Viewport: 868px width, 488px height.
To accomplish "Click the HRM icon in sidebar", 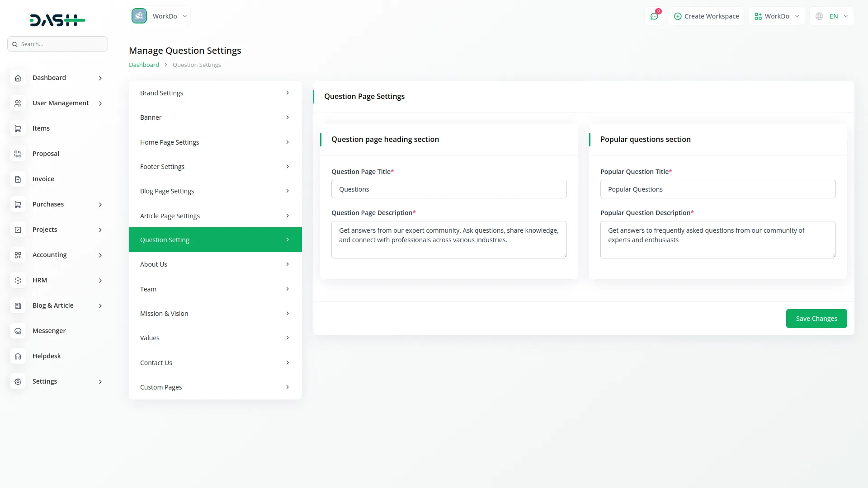I will click(18, 281).
